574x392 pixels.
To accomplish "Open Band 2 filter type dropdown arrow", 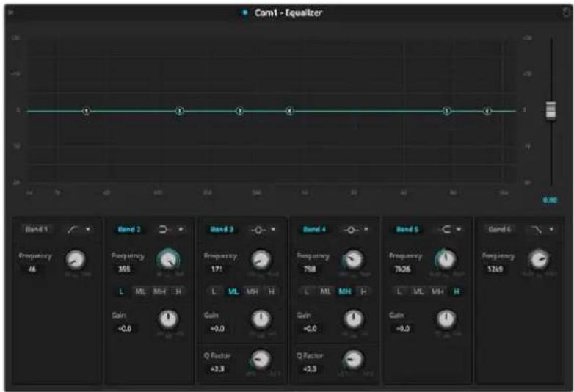I will (181, 229).
